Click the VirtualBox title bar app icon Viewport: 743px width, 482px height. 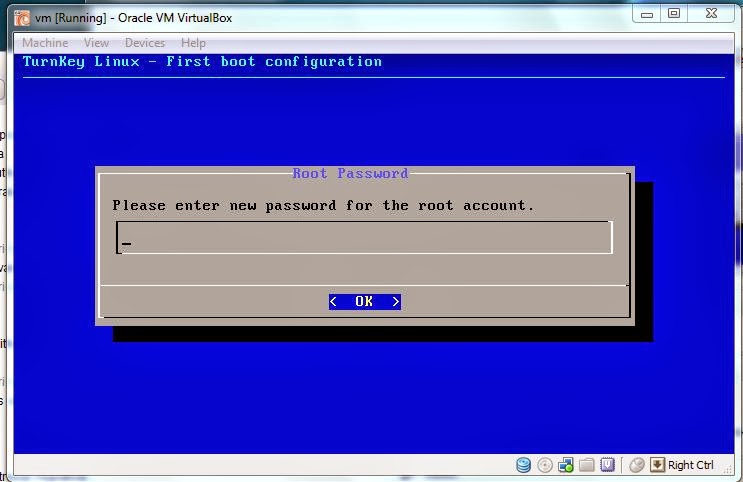[x=22, y=18]
